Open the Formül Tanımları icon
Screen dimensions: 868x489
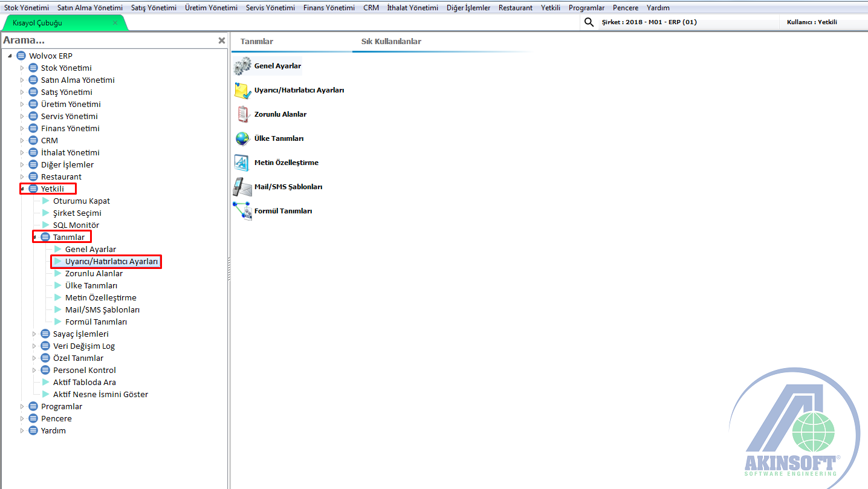pos(242,211)
